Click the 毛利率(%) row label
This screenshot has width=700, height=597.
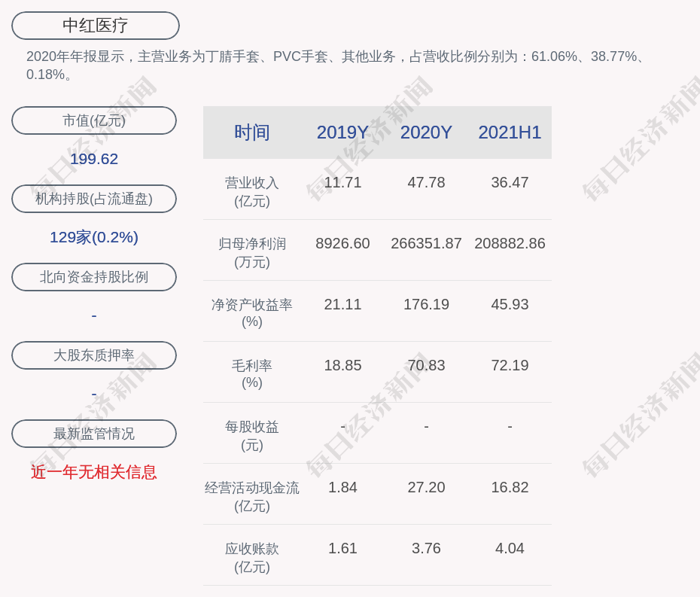pos(252,374)
